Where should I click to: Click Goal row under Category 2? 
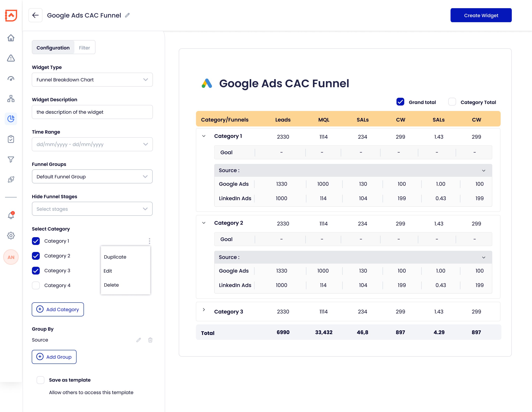point(353,239)
